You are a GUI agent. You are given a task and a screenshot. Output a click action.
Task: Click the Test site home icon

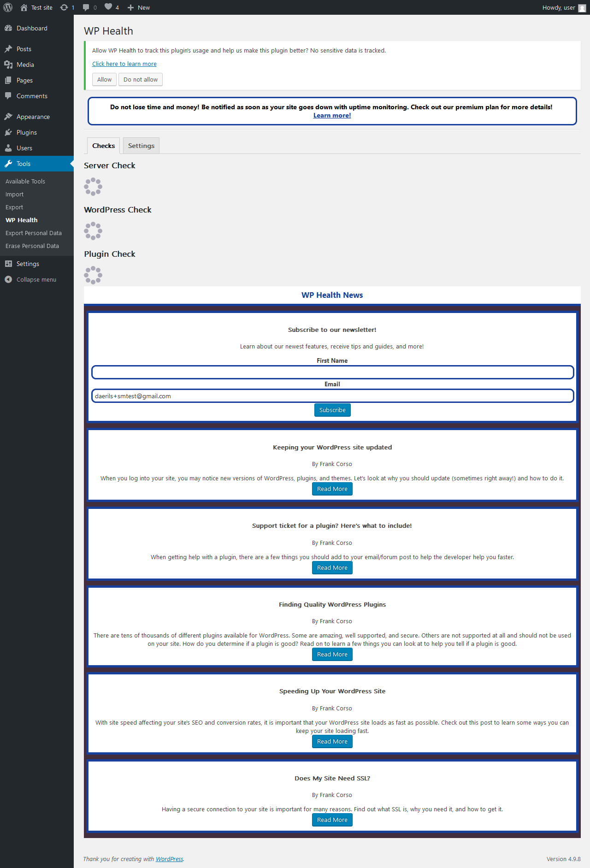[24, 7]
